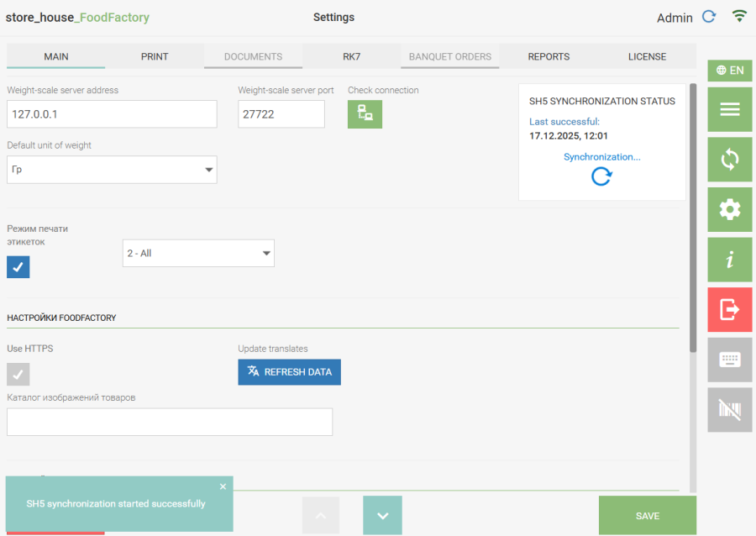Open the hamburger menu in the sidebar

(729, 109)
